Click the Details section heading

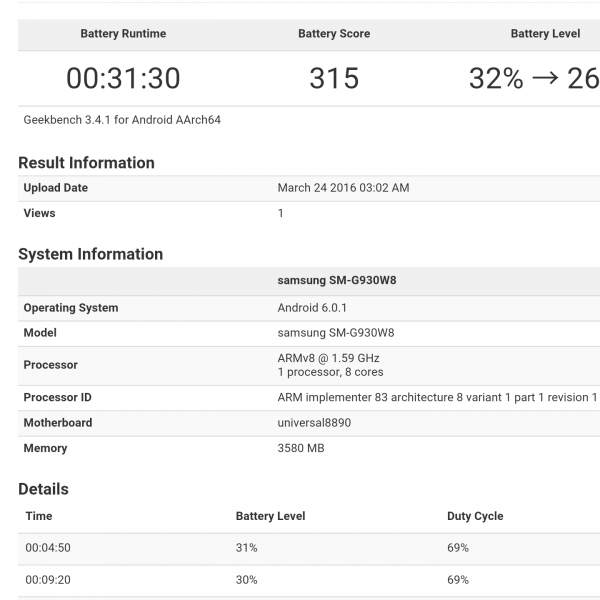click(x=44, y=489)
